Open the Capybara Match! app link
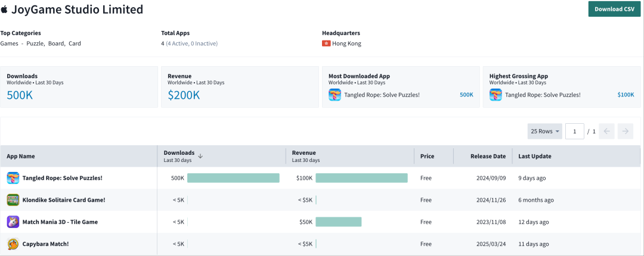Image resolution: width=644 pixels, height=256 pixels. (45, 244)
